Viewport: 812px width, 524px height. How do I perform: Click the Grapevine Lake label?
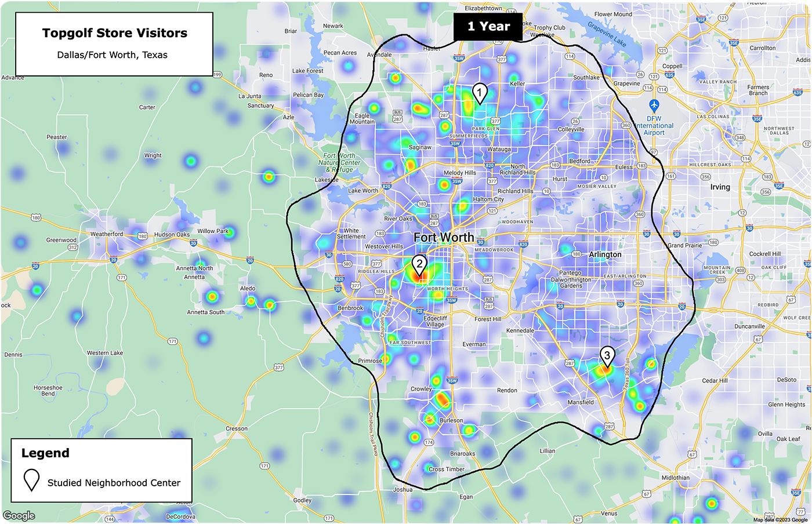coord(607,34)
